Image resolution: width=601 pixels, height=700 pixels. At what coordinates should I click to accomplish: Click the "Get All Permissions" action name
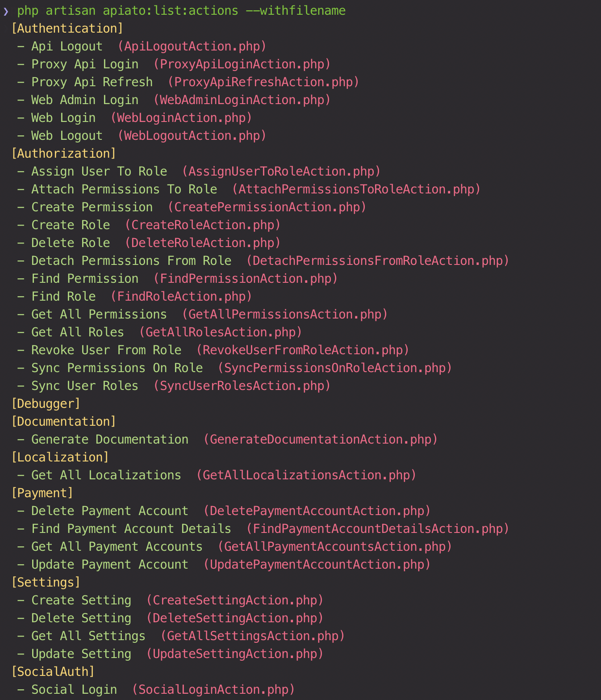tap(99, 314)
